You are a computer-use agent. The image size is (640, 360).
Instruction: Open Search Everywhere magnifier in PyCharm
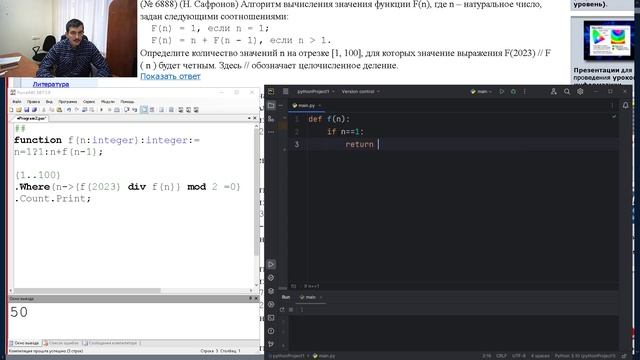coord(567,91)
